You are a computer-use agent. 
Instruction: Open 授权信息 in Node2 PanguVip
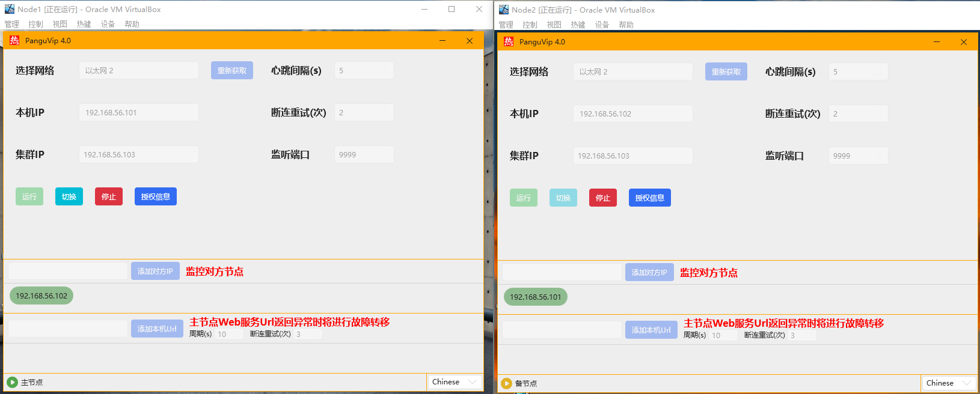tap(650, 198)
